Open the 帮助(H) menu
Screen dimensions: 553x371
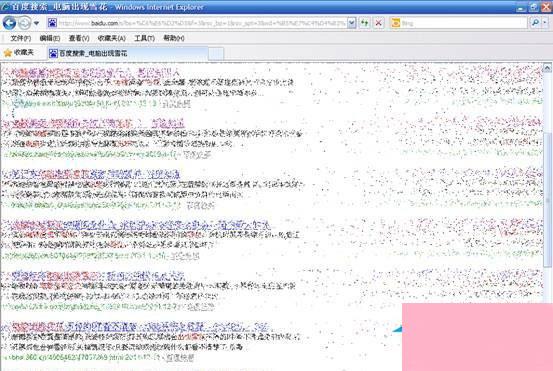174,38
